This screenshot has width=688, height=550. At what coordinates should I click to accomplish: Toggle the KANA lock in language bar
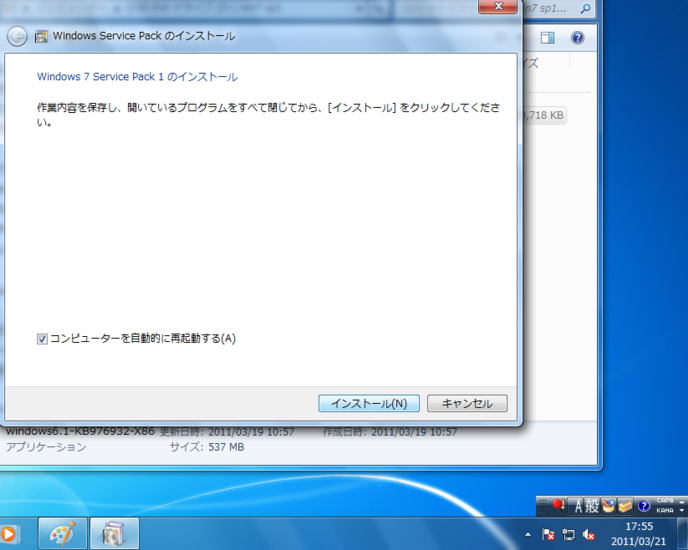click(x=665, y=510)
